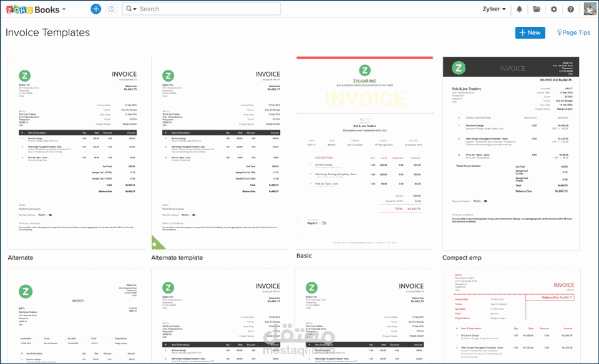Click the 'Basic' template name
Viewport: 599px width, 364px height.
[304, 256]
